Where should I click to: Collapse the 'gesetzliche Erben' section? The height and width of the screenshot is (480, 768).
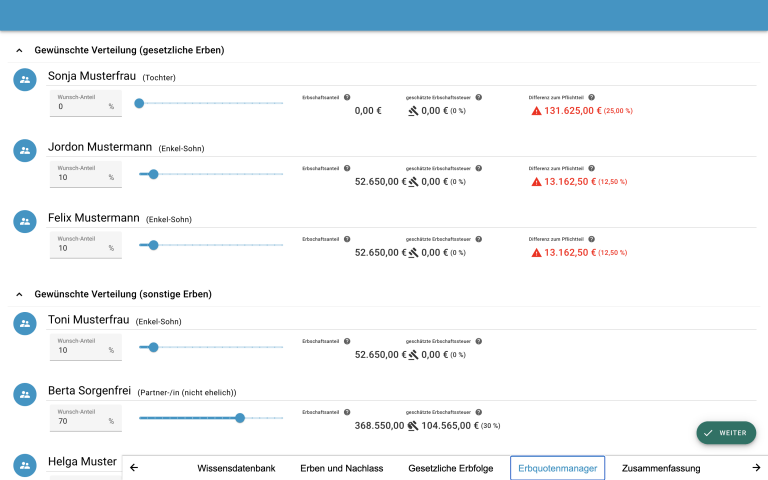tap(19, 50)
